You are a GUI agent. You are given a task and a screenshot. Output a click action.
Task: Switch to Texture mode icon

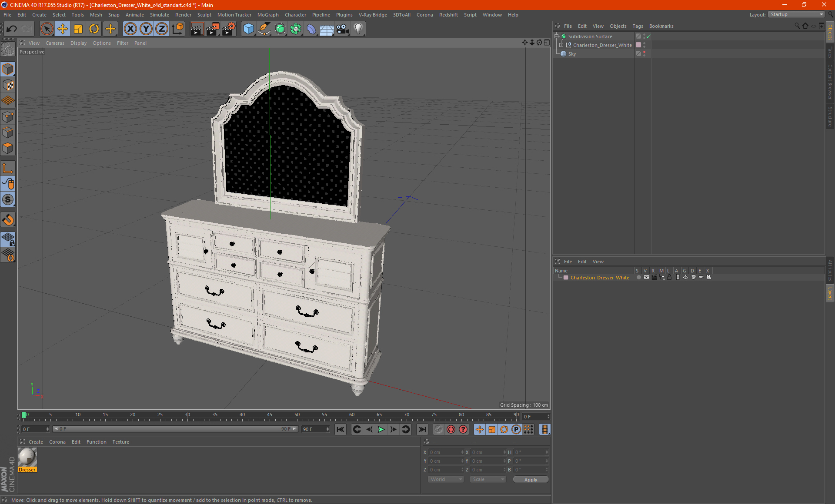(8, 85)
